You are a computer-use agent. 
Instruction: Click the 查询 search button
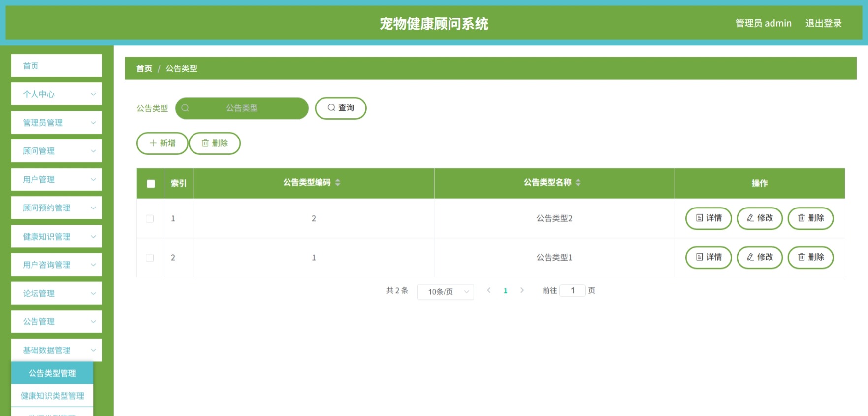[x=341, y=108]
